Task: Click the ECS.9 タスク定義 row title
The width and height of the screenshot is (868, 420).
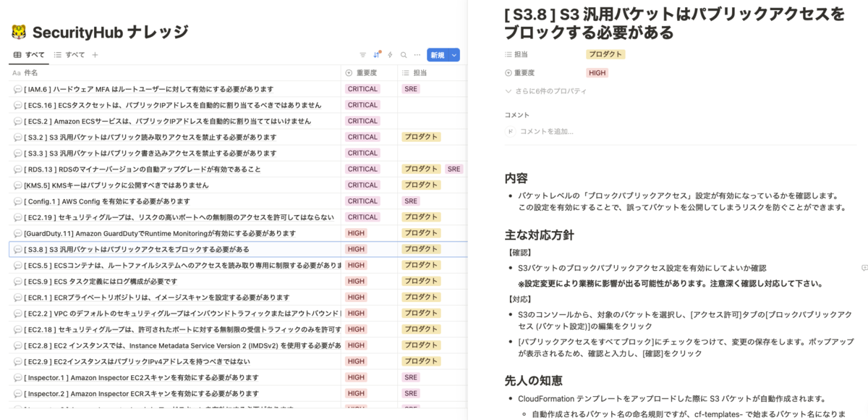Action: (100, 281)
